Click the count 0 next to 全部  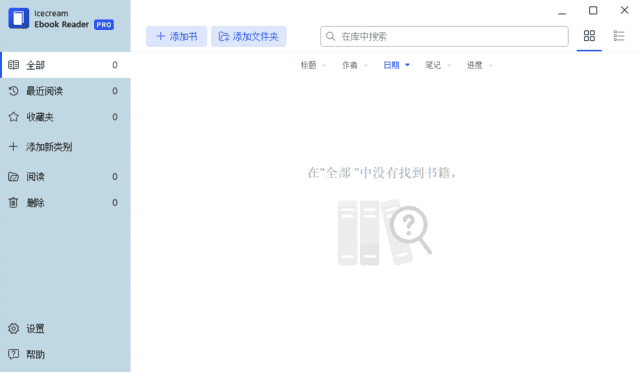click(x=115, y=65)
